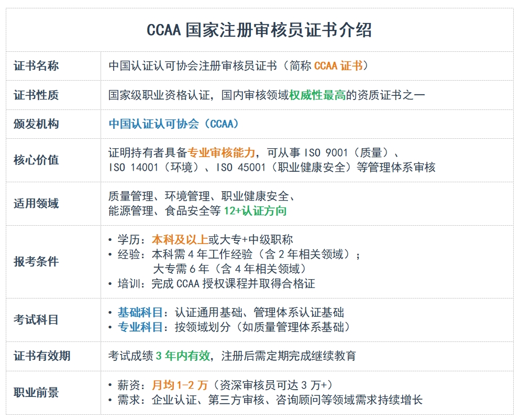The width and height of the screenshot is (520, 420).
Task: Click the orange 'CCAA 证书' text
Action: pyautogui.click(x=338, y=65)
